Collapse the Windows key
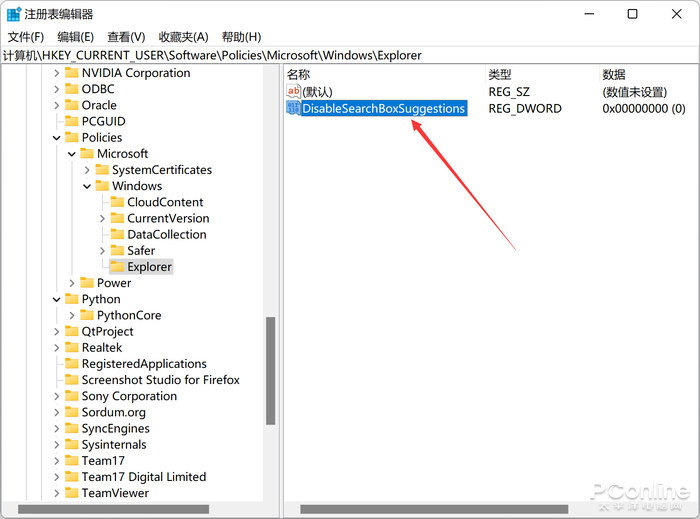Viewport: 700px width, 519px height. tap(87, 186)
